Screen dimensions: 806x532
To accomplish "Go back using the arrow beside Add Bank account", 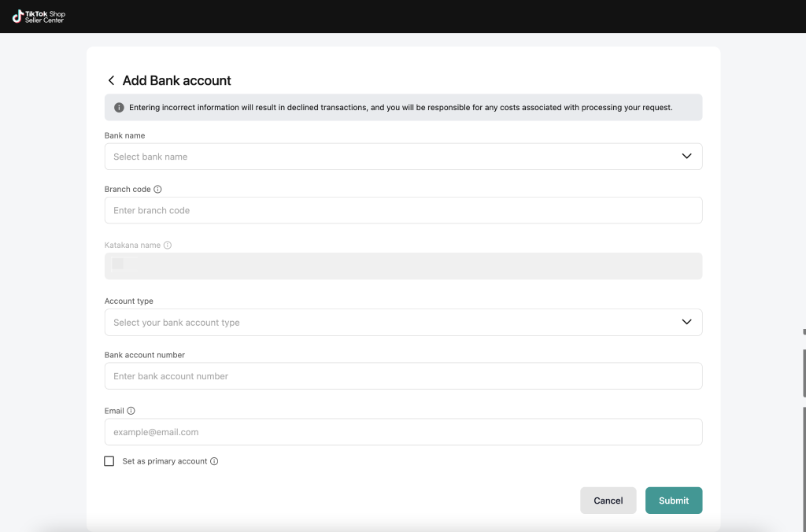I will (x=111, y=80).
